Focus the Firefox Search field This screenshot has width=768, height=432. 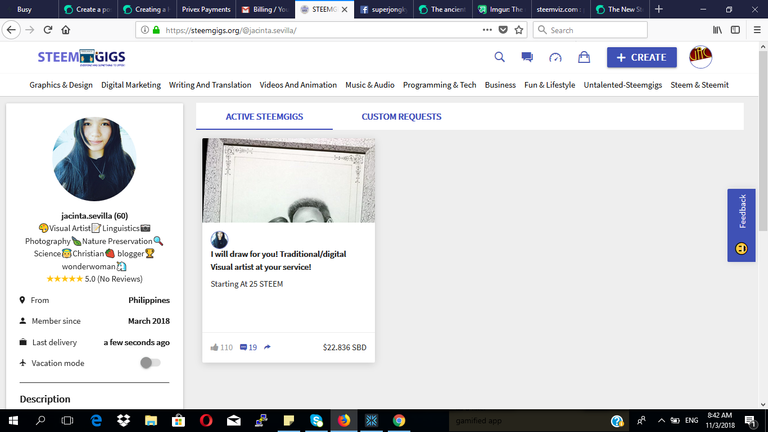pyautogui.click(x=590, y=30)
